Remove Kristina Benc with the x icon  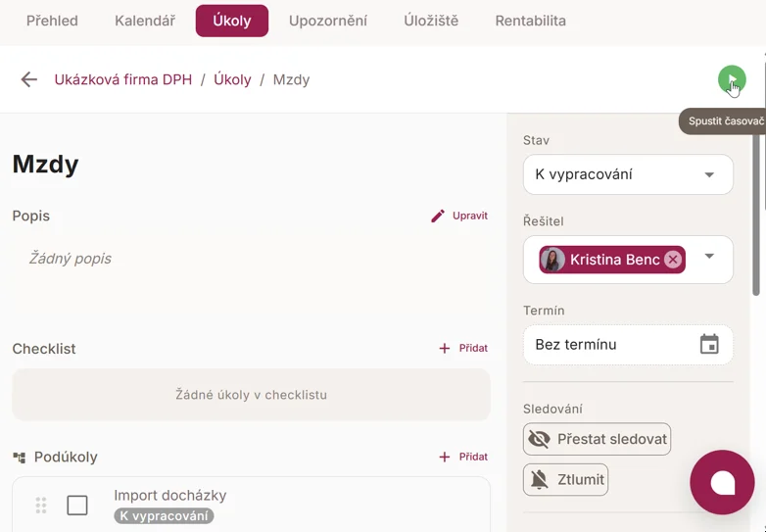[x=673, y=260]
